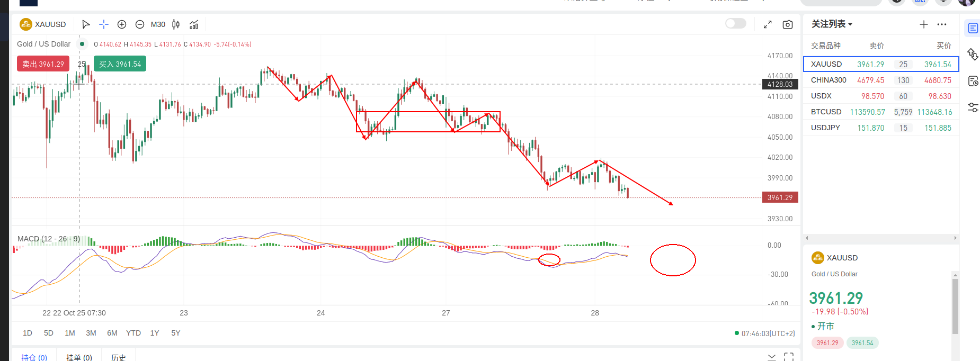The width and height of the screenshot is (980, 361).
Task: Zoom out with the minus magnifier
Action: (x=140, y=24)
